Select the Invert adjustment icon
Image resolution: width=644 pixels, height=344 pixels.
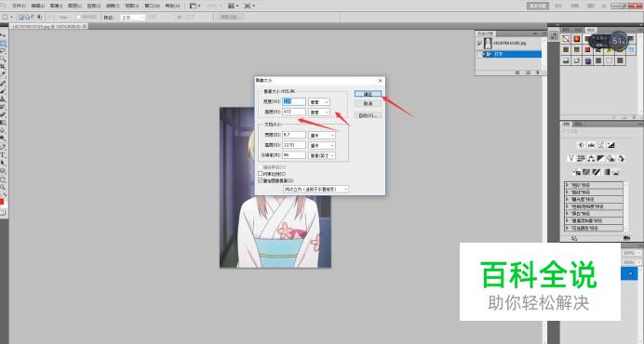[x=577, y=172]
